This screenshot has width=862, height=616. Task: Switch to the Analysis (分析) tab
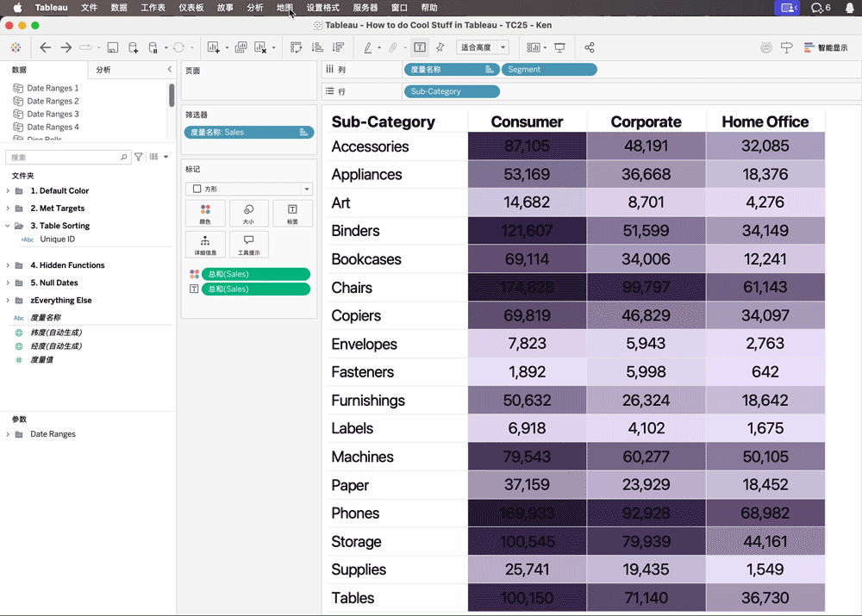click(x=103, y=70)
